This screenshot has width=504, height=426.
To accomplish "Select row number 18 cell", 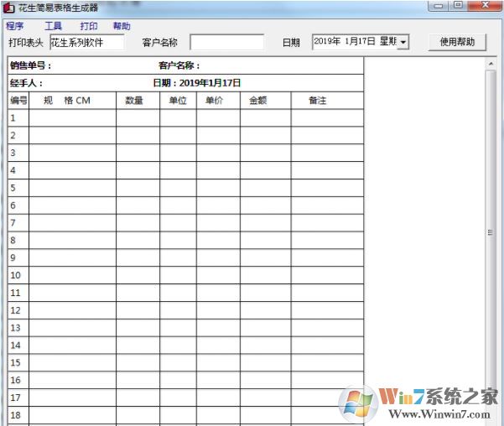I will (x=18, y=415).
